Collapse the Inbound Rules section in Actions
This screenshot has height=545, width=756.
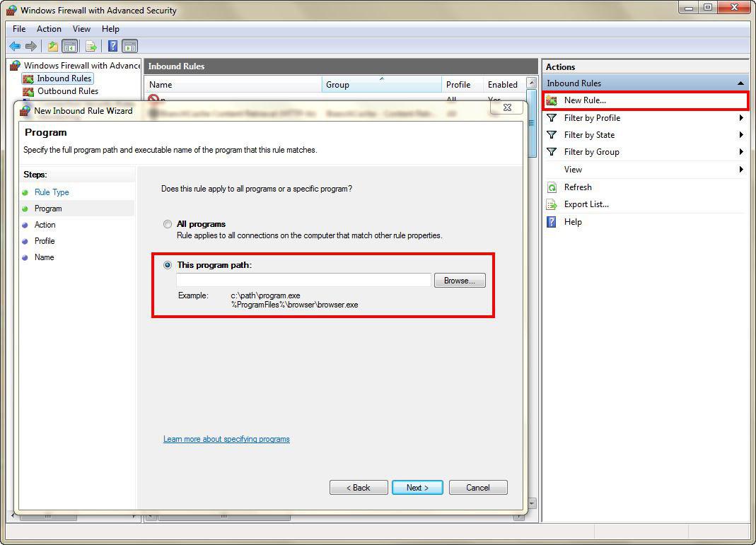740,83
